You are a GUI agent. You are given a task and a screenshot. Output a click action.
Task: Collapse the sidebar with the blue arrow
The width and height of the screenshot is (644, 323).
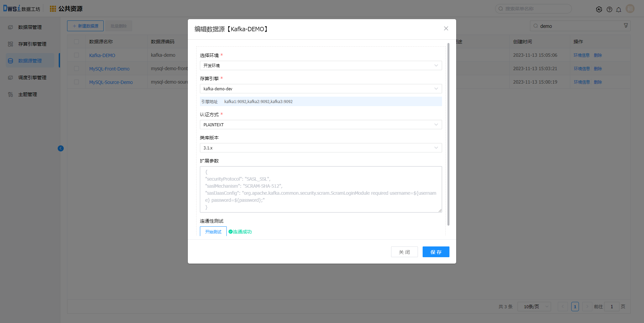[61, 148]
